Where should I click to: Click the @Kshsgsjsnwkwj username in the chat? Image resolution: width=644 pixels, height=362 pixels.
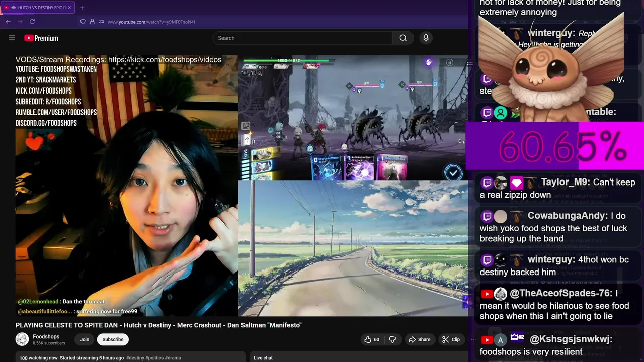pos(571,339)
